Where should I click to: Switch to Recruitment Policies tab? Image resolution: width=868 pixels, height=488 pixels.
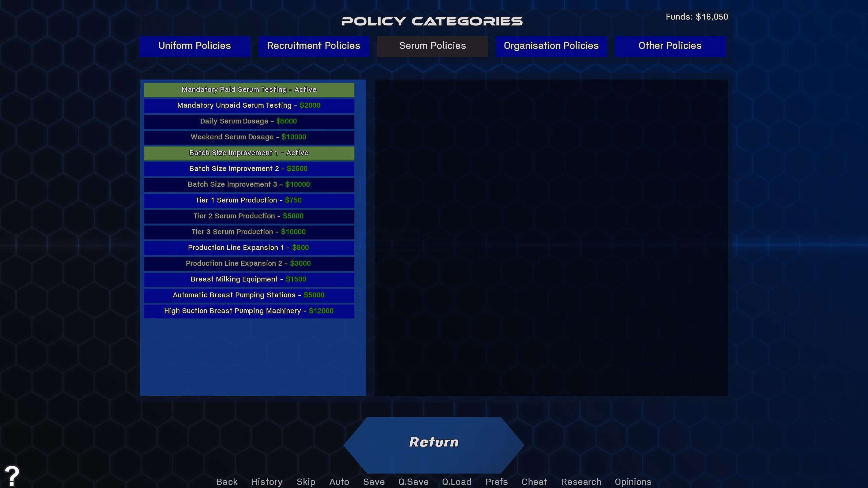(x=314, y=46)
